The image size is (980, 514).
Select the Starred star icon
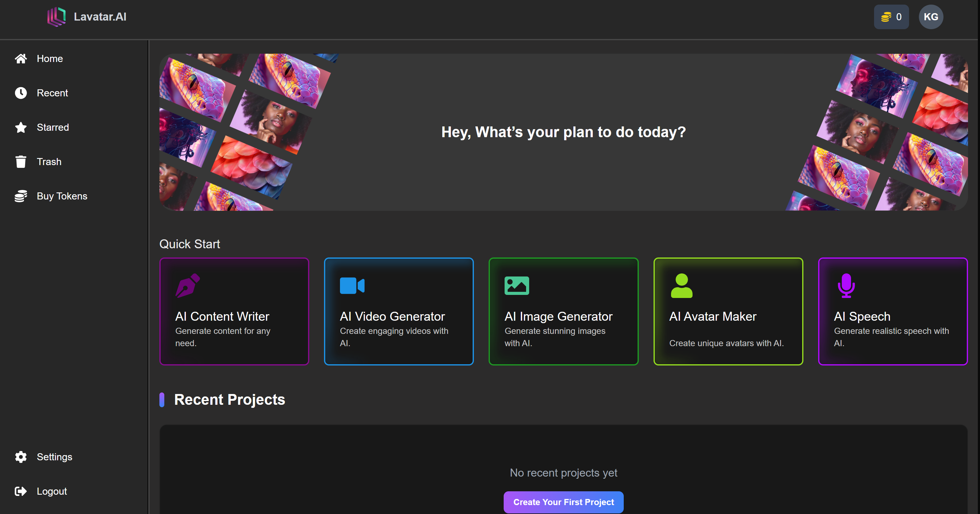21,127
